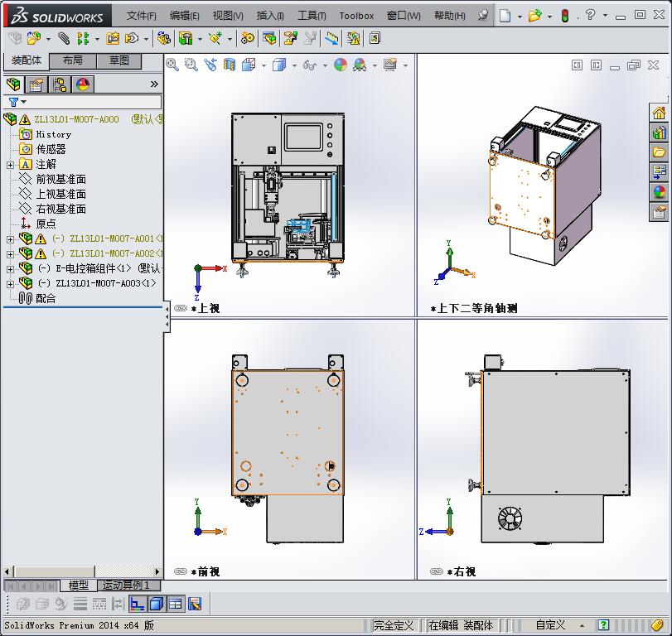Open the Toolbox menu
672x636 pixels.
pos(356,16)
